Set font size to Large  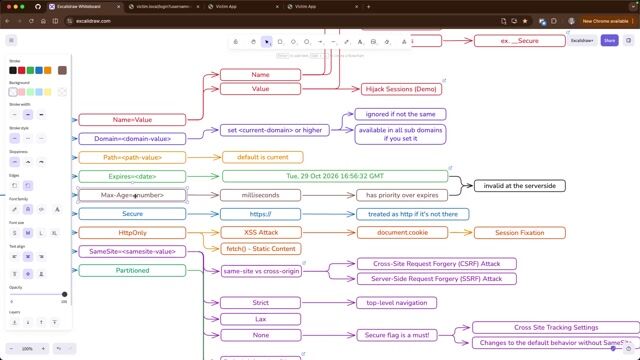click(41, 233)
